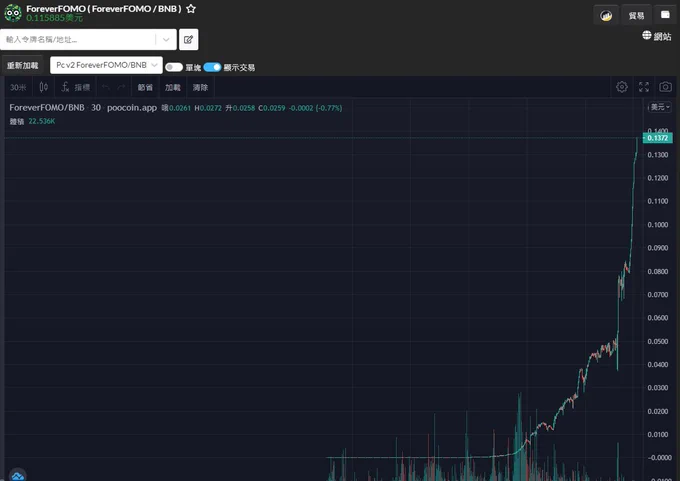Expand the token search dropdown arrow

tap(166, 39)
